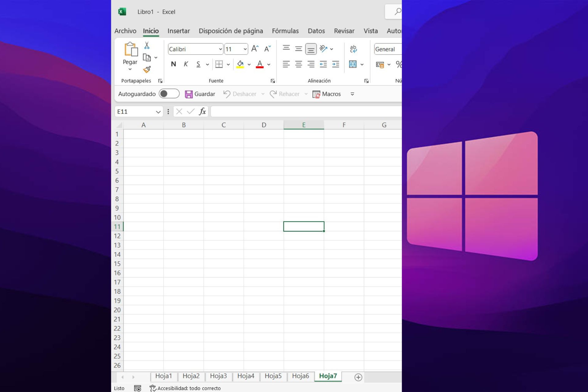Click the macro recording icon in status bar
This screenshot has width=588, height=392.
click(138, 388)
